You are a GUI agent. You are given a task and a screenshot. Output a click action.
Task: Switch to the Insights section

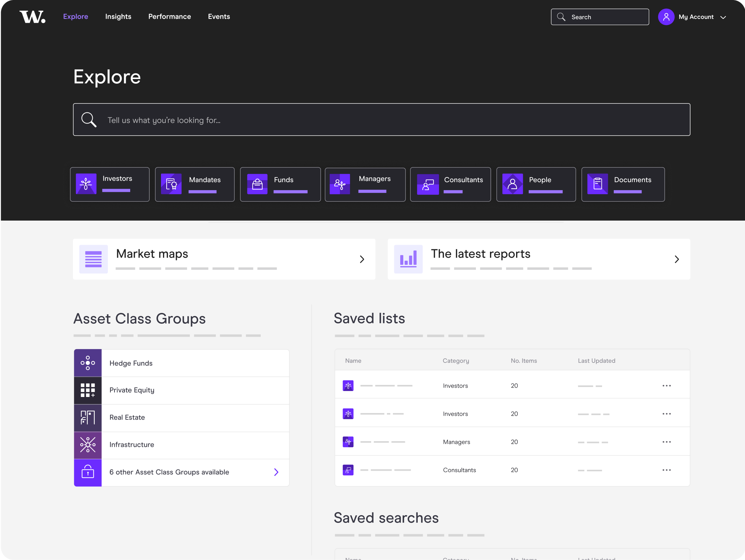(118, 16)
